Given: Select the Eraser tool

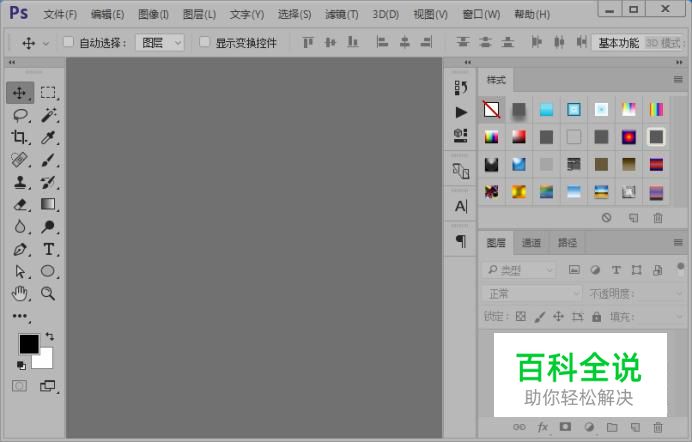Looking at the screenshot, I should tap(20, 204).
